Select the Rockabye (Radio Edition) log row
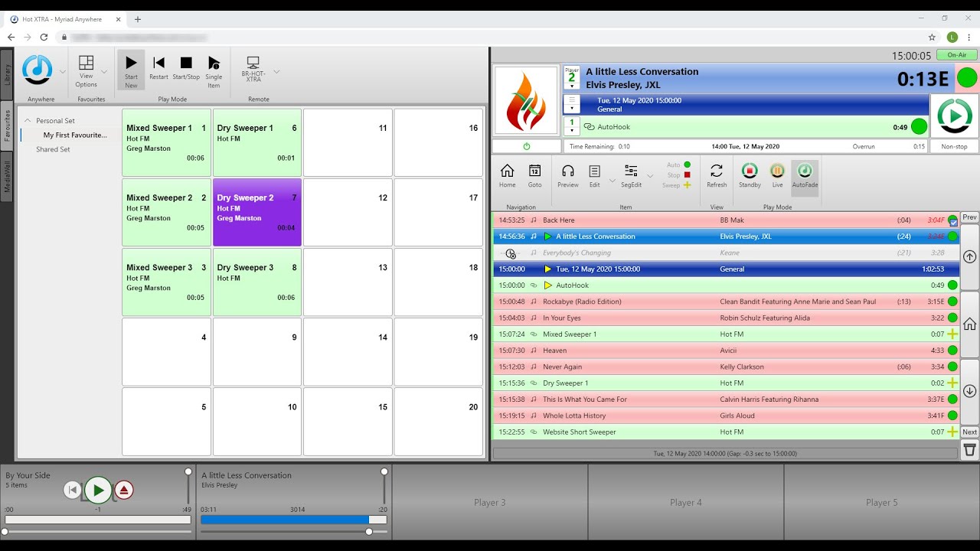This screenshot has height=551, width=980. (725, 302)
